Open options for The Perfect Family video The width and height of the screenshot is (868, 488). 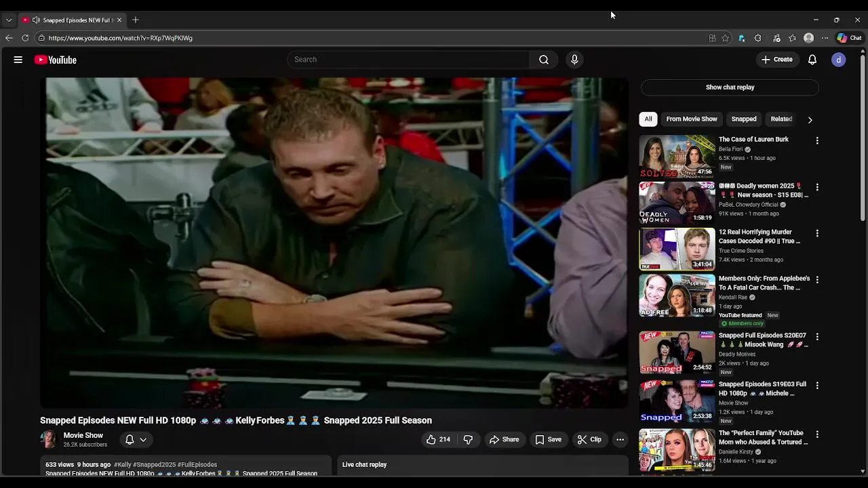point(817,434)
